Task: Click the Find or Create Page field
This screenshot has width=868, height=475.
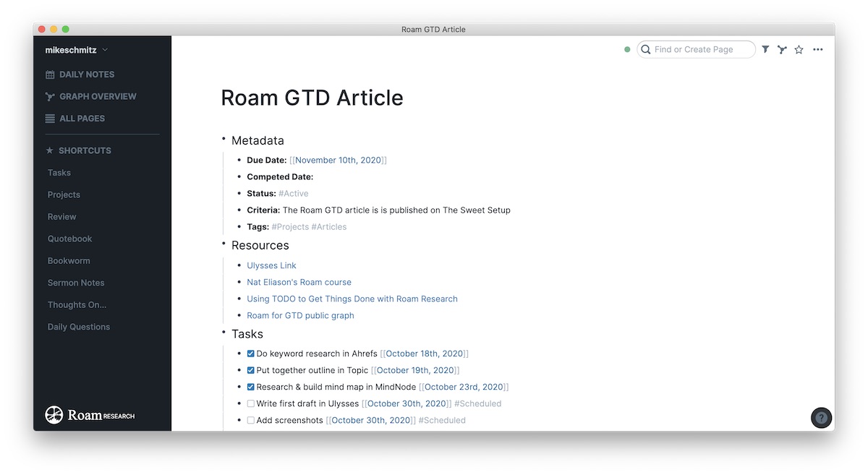Action: click(x=696, y=49)
